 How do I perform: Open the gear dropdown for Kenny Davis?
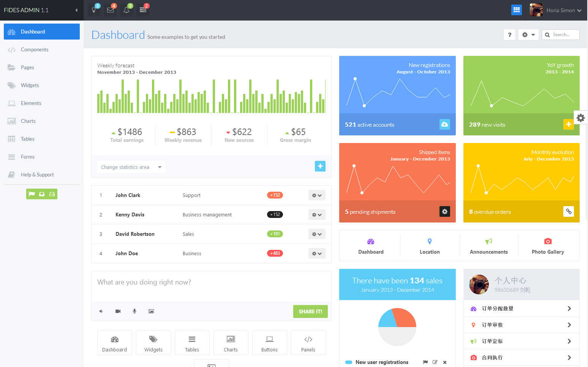pos(317,215)
